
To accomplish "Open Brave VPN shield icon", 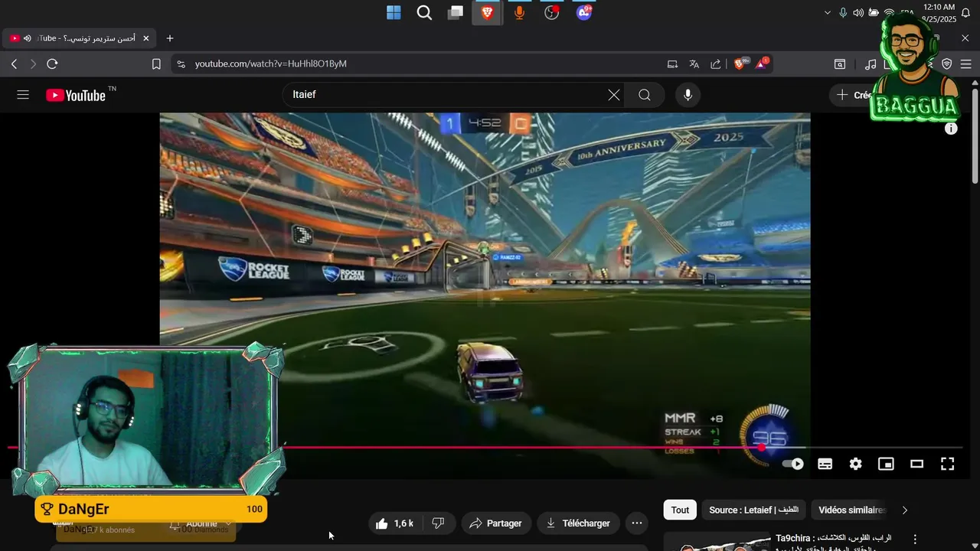I will pyautogui.click(x=947, y=64).
